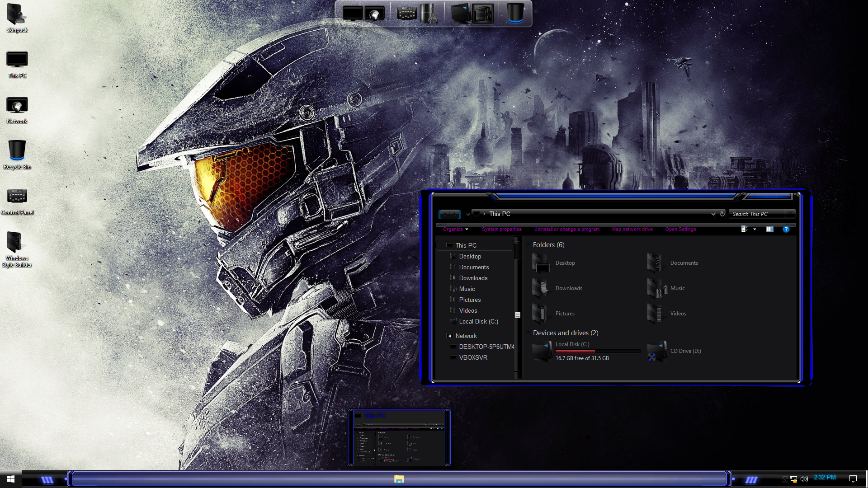Click the Music folder icon

coord(656,288)
